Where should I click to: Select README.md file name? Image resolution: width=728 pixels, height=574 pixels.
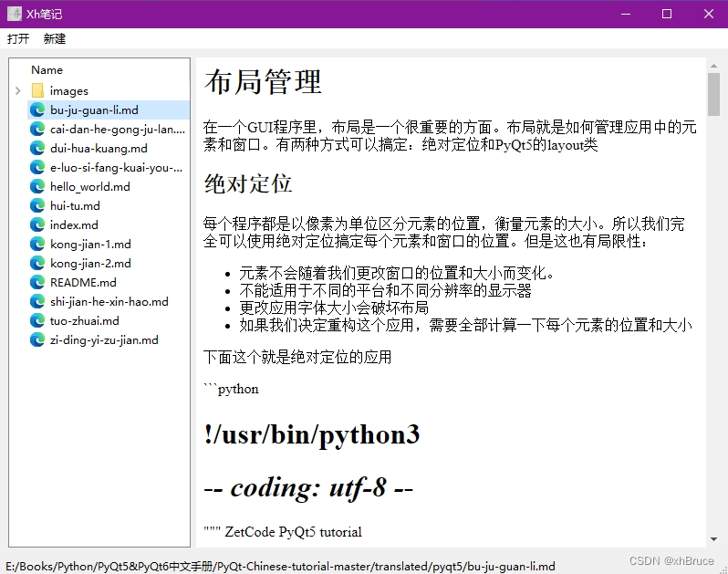(83, 282)
